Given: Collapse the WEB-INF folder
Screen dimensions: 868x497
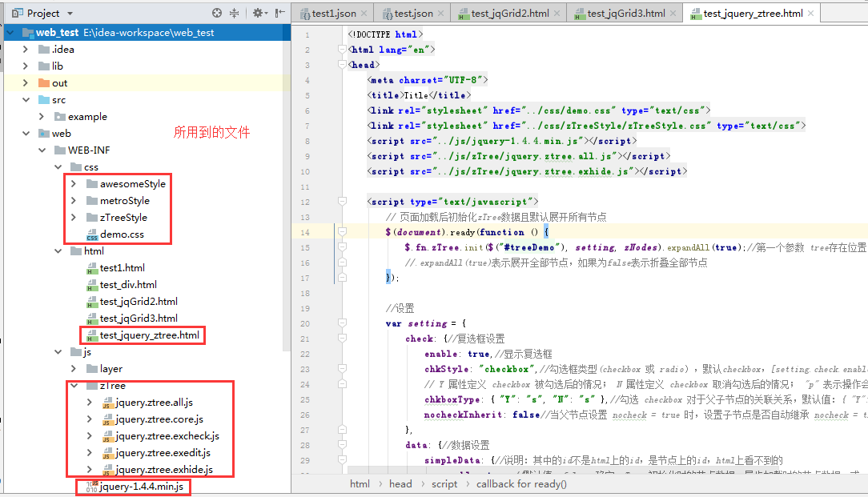Looking at the screenshot, I should (x=42, y=150).
